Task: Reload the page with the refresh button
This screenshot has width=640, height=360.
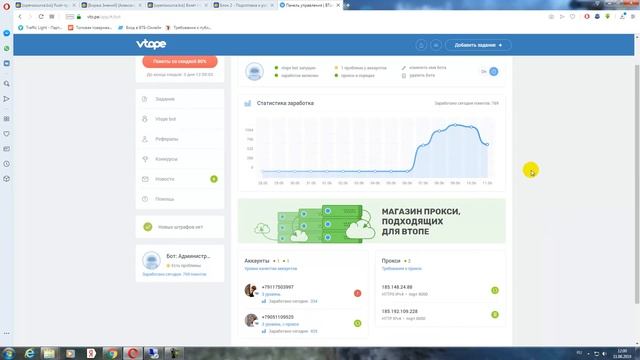Action: click(x=41, y=17)
